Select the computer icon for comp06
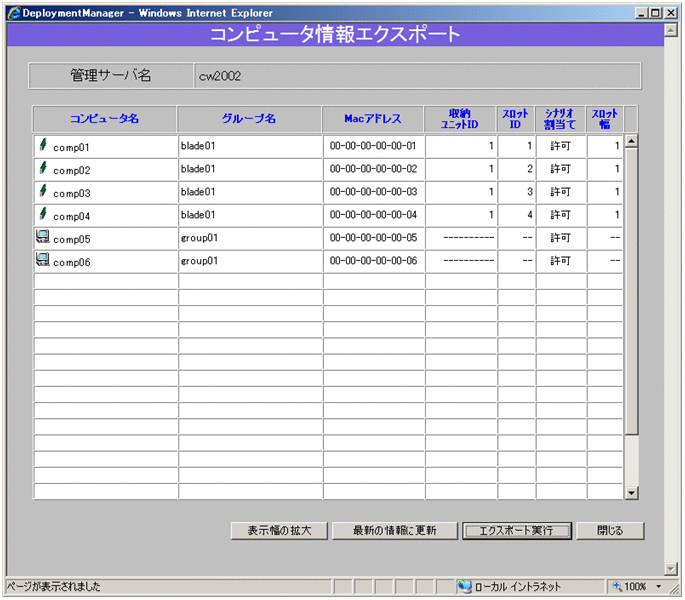Image resolution: width=685 pixels, height=600 pixels. 43,260
